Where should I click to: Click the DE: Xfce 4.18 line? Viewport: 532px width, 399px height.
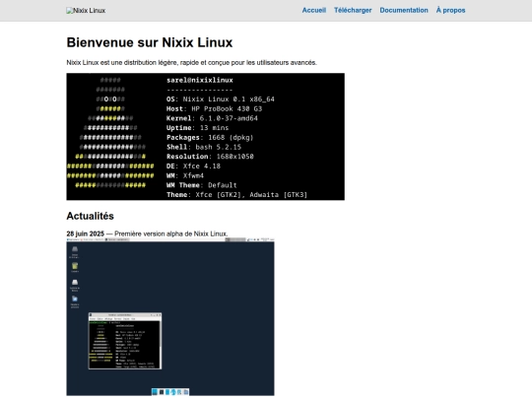pyautogui.click(x=193, y=166)
